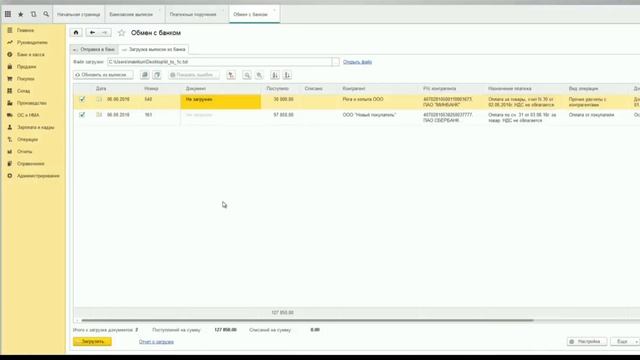This screenshot has height=360, width=640.
Task: Open the Настройка button
Action: [587, 341]
